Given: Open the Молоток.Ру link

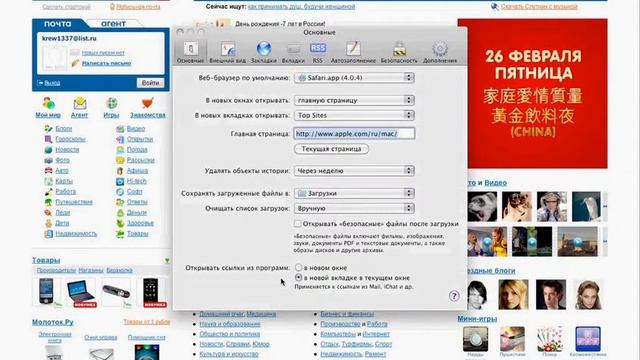Looking at the screenshot, I should point(53,322).
